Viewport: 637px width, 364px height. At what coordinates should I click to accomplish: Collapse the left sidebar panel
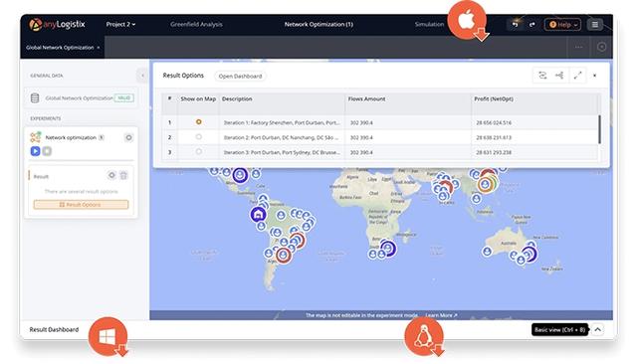pyautogui.click(x=142, y=76)
